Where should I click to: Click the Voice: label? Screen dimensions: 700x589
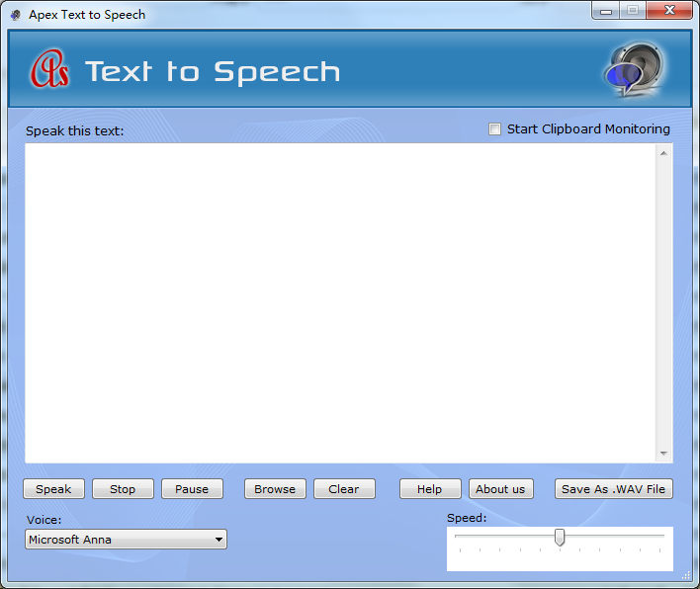44,520
